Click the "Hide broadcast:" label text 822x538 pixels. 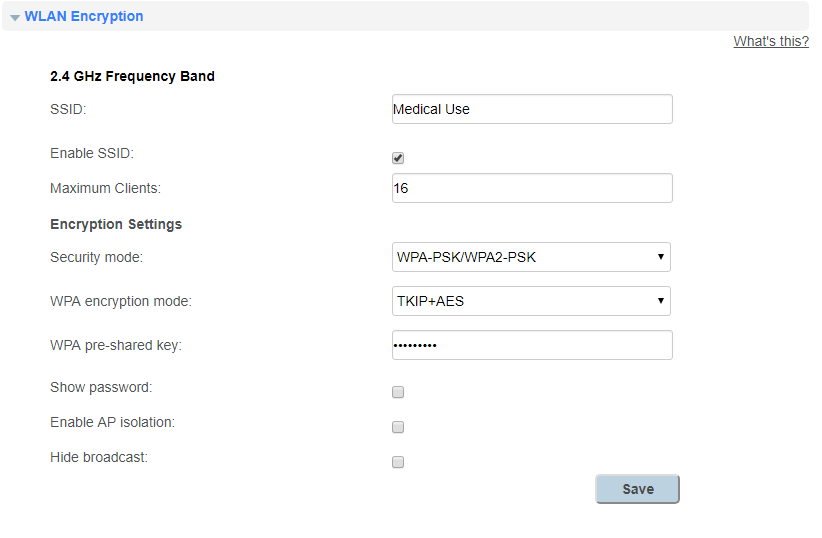[x=98, y=457]
